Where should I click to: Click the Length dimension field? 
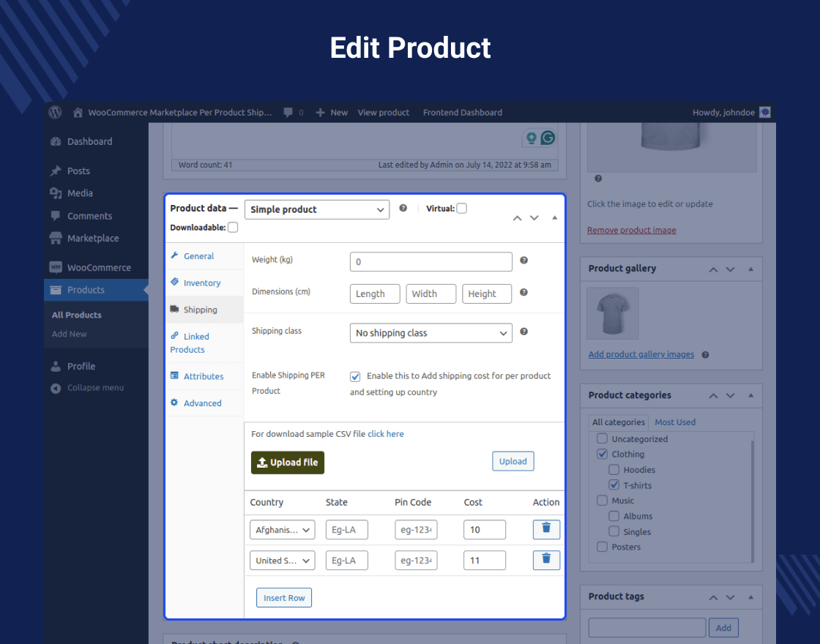coord(375,293)
